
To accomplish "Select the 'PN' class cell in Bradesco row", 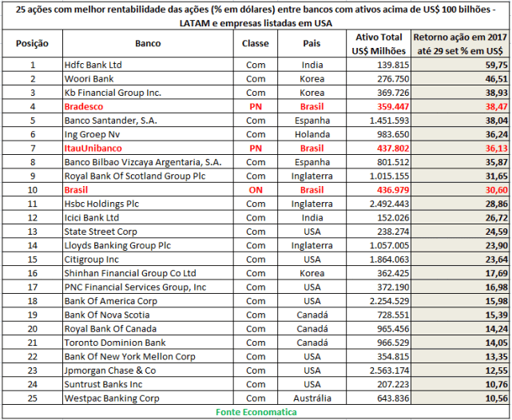I will click(256, 106).
